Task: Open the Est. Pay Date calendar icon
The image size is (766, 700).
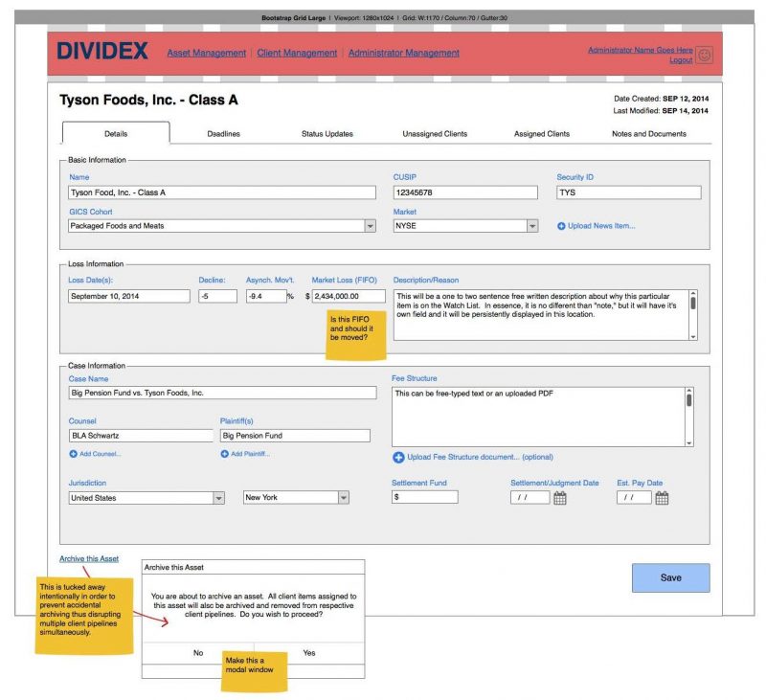Action: [x=662, y=498]
